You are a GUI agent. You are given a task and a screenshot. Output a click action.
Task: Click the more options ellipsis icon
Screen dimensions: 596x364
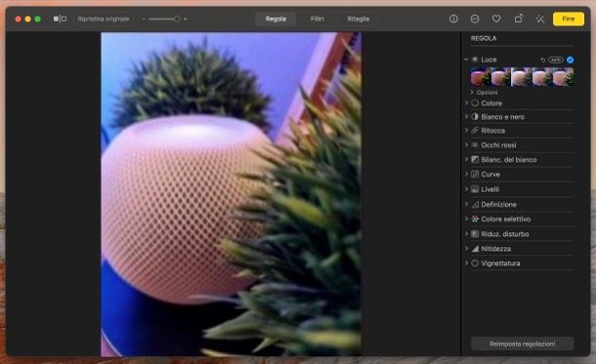(475, 19)
